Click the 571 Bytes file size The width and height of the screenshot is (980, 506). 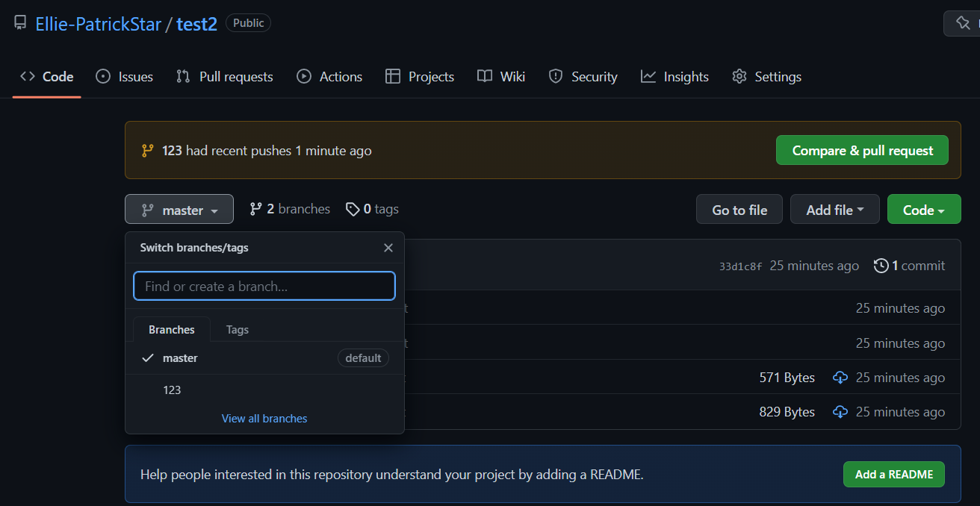click(787, 378)
